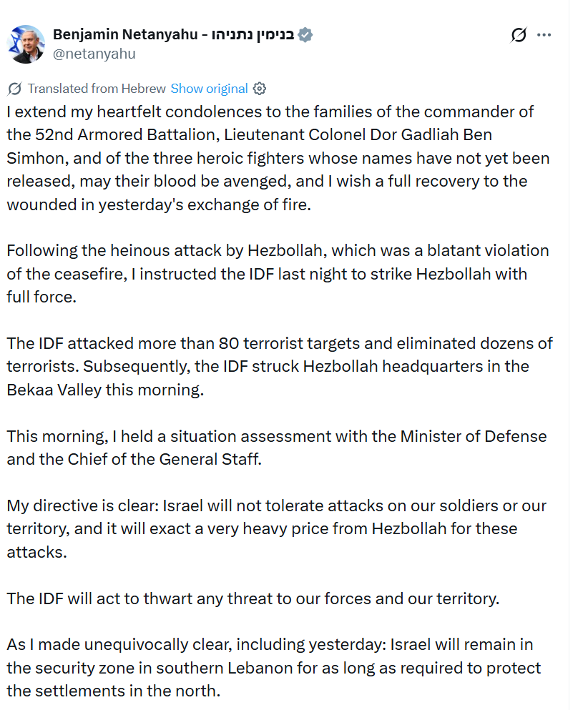Click the paragraph starting 'My directive is clear'

pyautogui.click(x=277, y=529)
